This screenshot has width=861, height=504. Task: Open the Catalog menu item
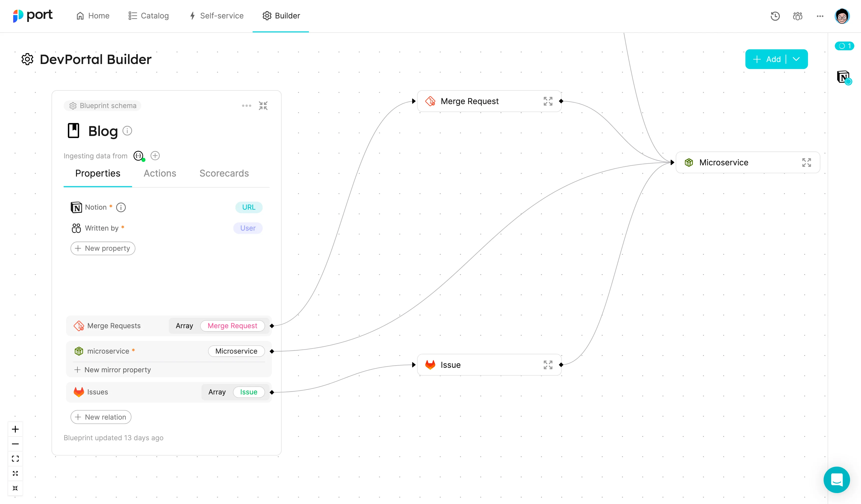pyautogui.click(x=149, y=16)
